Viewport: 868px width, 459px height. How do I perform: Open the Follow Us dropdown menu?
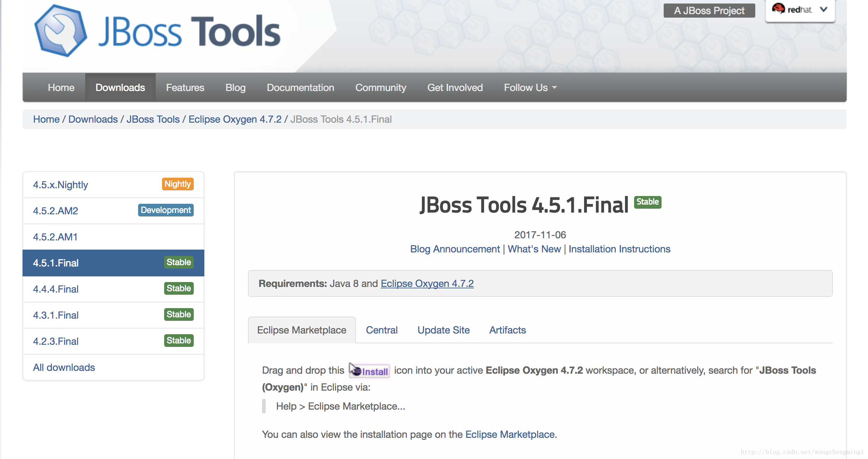(530, 87)
